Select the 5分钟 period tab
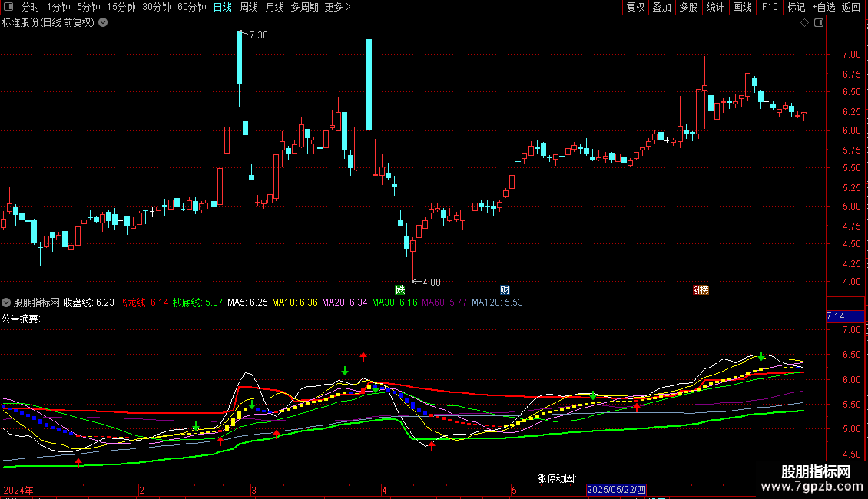This screenshot has width=868, height=499. coord(88,7)
